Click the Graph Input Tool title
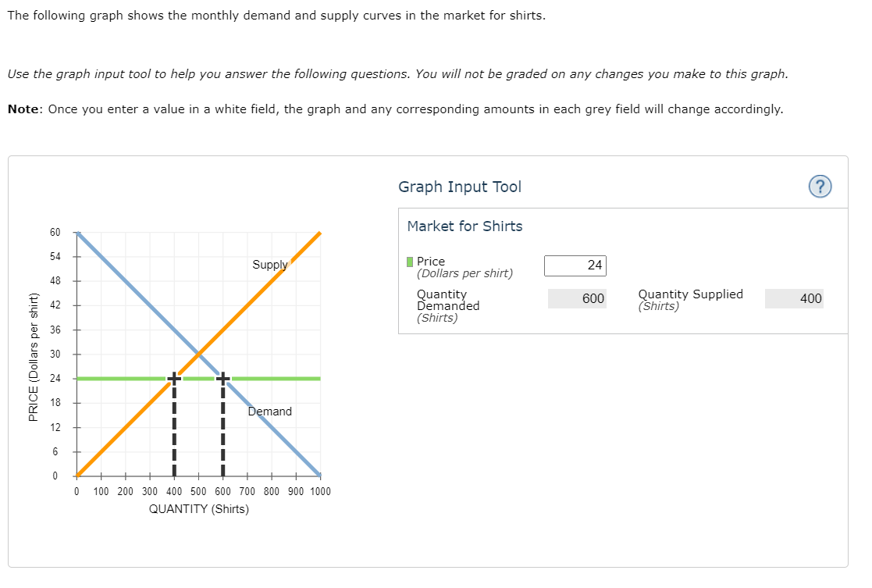Screen dimensions: 872x588 point(460,187)
